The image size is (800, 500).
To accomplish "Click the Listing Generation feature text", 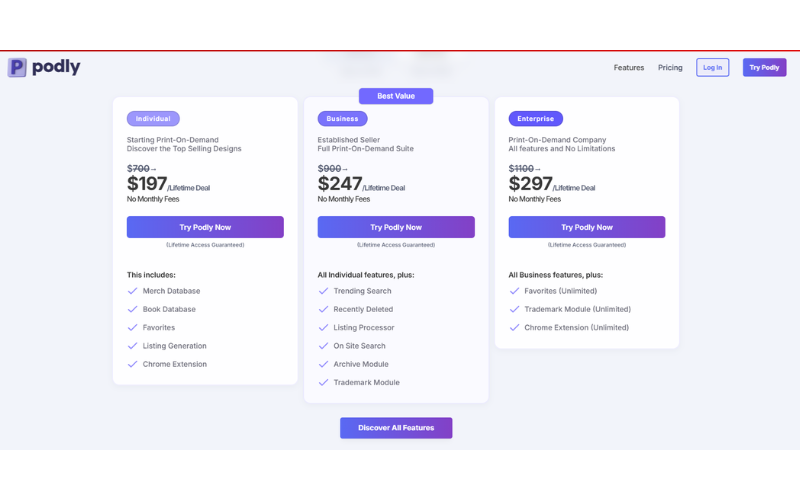I will click(x=174, y=346).
